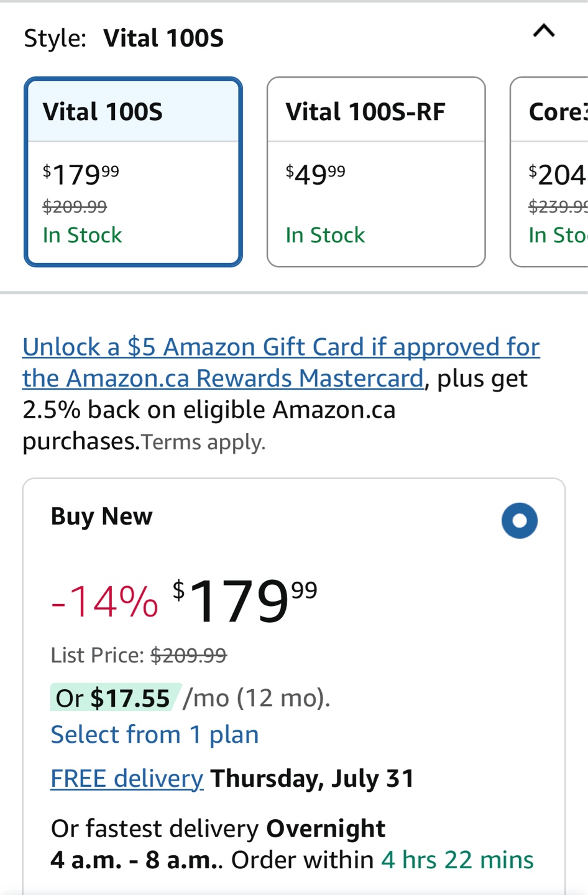Tap the large $179.99 Buy New price
Viewport: 588px width, 895px height.
pos(244,600)
